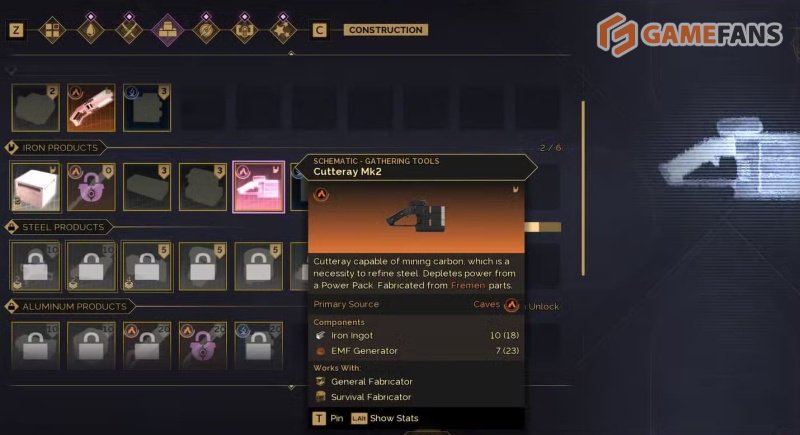Select the purple locked schematic in Iron Products

point(91,187)
